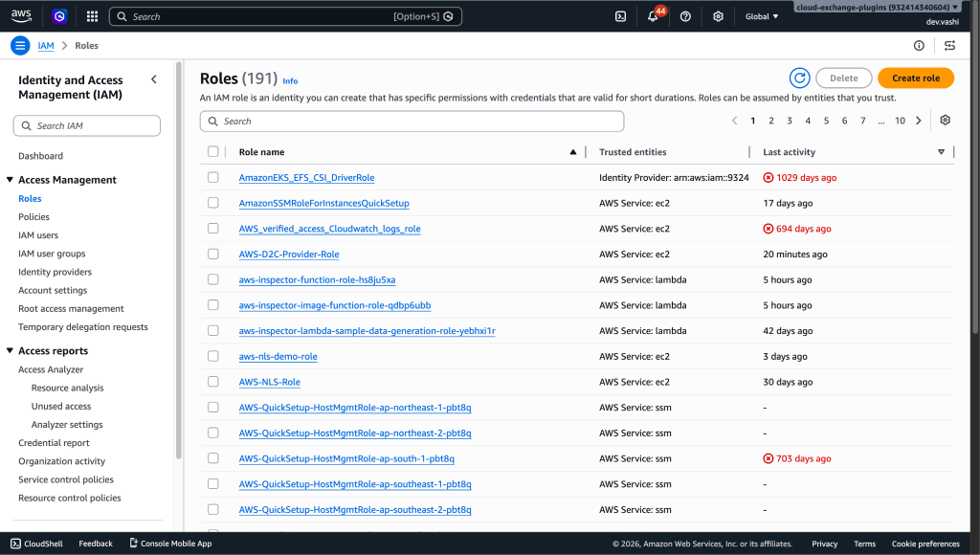Sort by Role name ascending arrow
Screen dimensions: 980x555
(x=572, y=152)
